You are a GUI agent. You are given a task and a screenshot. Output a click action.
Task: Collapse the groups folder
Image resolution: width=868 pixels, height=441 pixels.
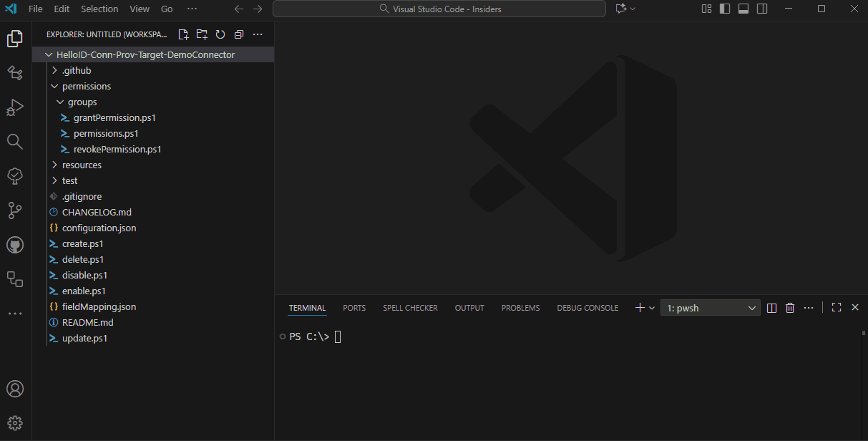click(x=153, y=102)
